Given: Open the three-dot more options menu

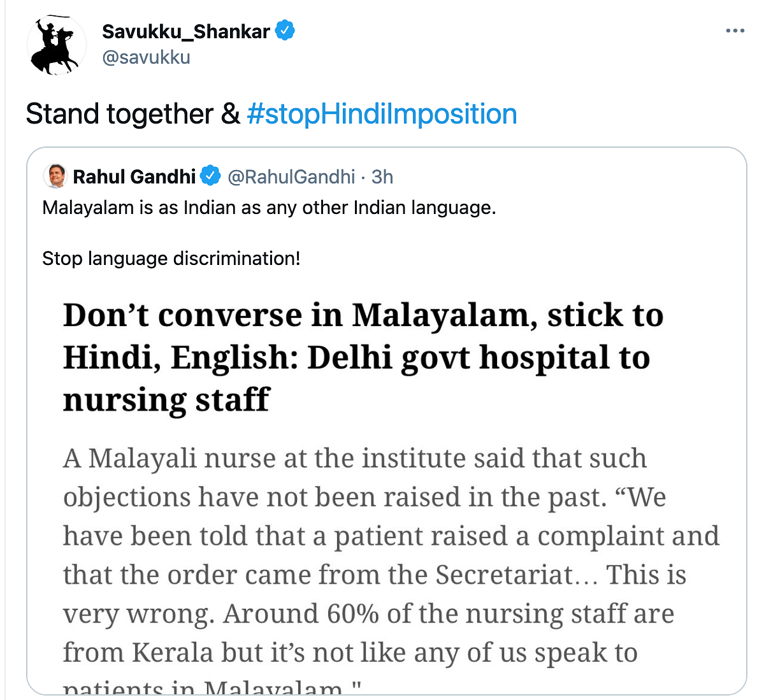Looking at the screenshot, I should 735,31.
